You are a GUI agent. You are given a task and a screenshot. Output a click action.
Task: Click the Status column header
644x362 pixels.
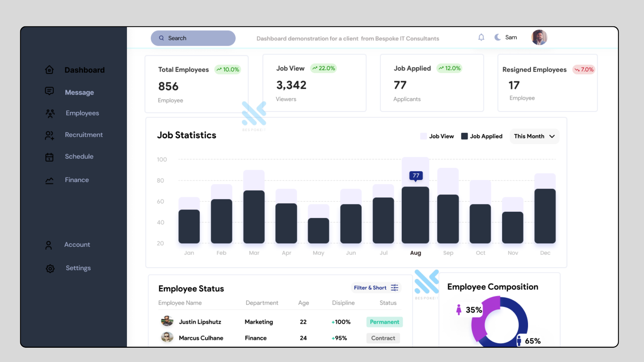[388, 303]
